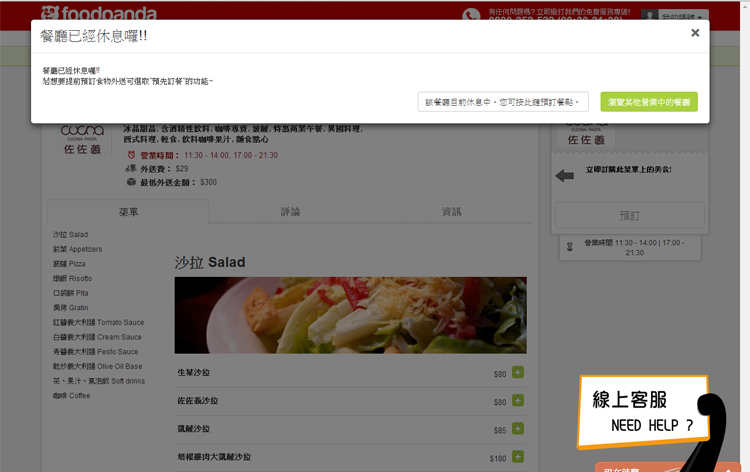
Task: Click restaurant logo in cart panel
Action: 586,134
